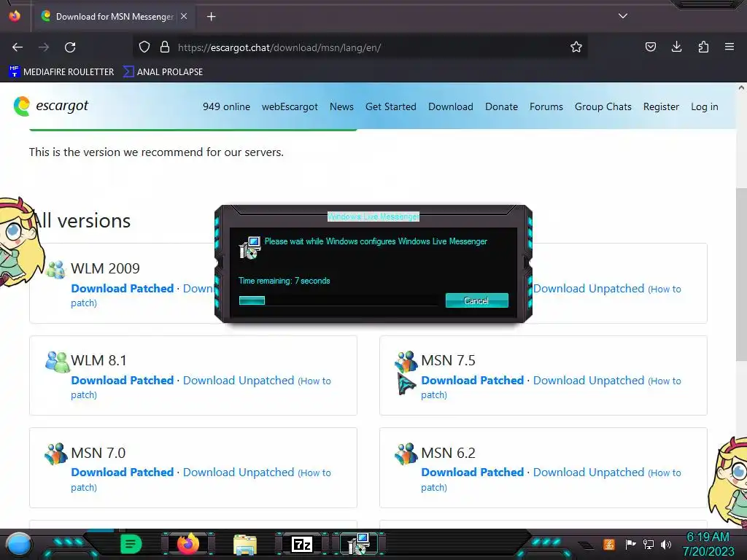Image resolution: width=747 pixels, height=560 pixels.
Task: Cancel the Windows Live Messenger installer
Action: [x=476, y=300]
